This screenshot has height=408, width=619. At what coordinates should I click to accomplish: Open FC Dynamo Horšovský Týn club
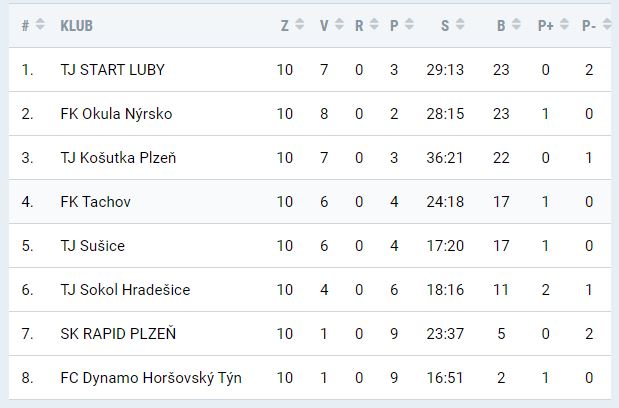[150, 378]
